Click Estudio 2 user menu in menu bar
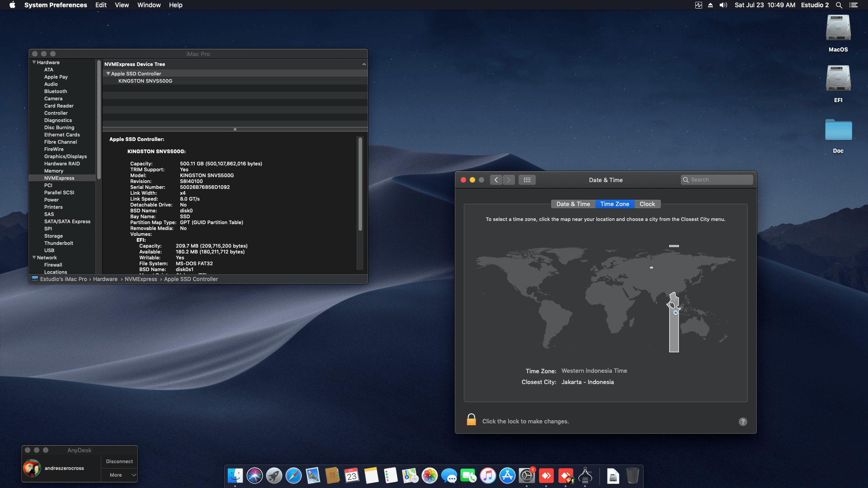This screenshot has width=868, height=488. [x=815, y=5]
